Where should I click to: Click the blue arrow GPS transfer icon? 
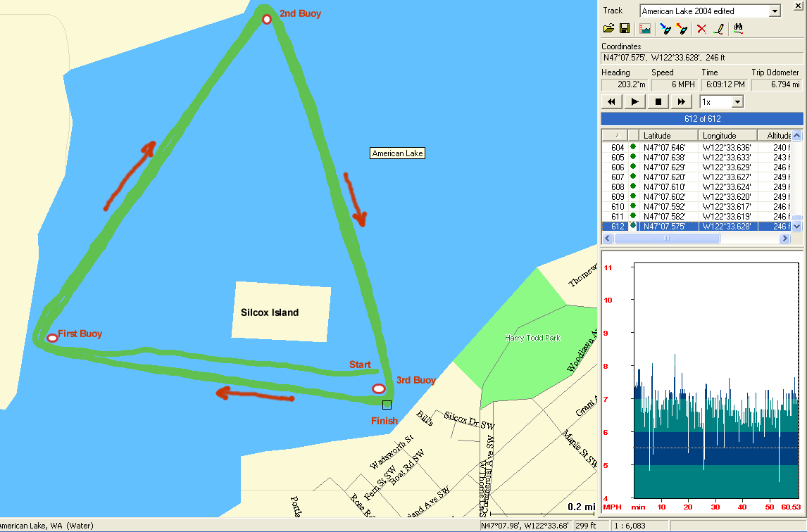coord(665,29)
